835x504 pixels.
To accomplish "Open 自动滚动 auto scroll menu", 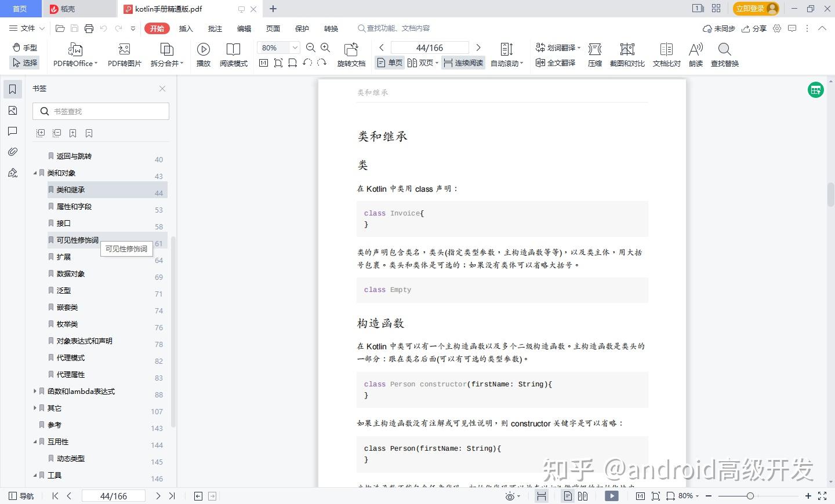I will [507, 55].
